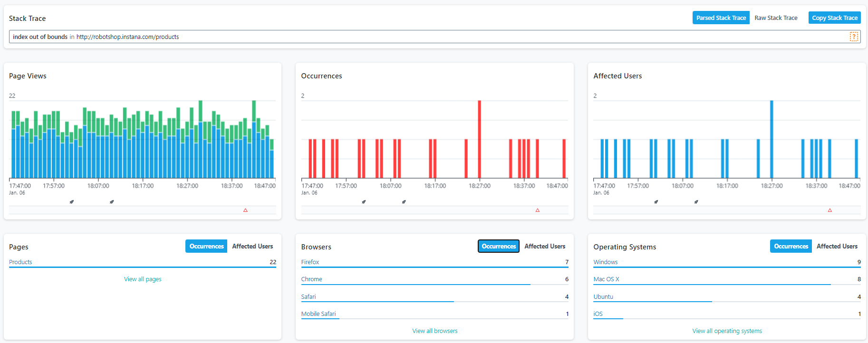Switch to Raw Stack Trace view
This screenshot has height=343, width=868.
click(x=776, y=18)
